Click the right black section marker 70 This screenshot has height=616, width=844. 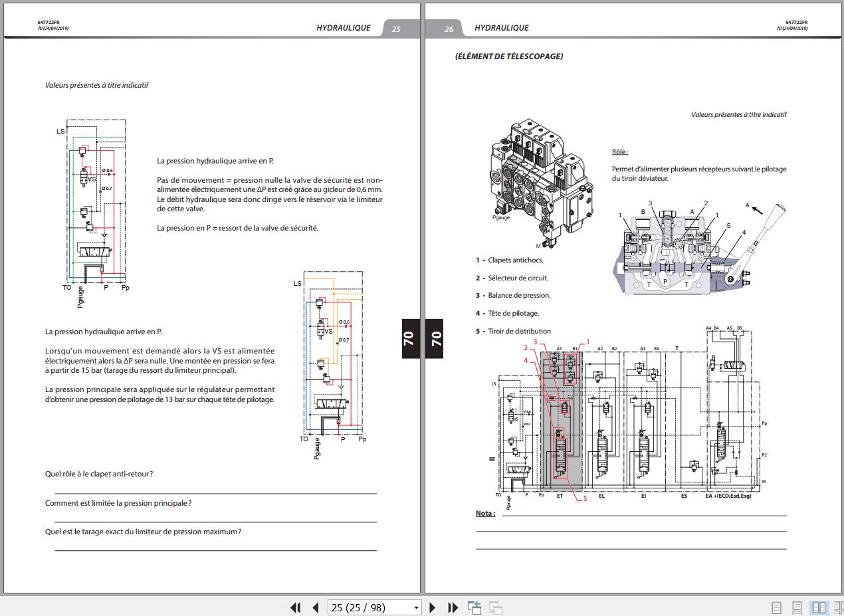(436, 338)
